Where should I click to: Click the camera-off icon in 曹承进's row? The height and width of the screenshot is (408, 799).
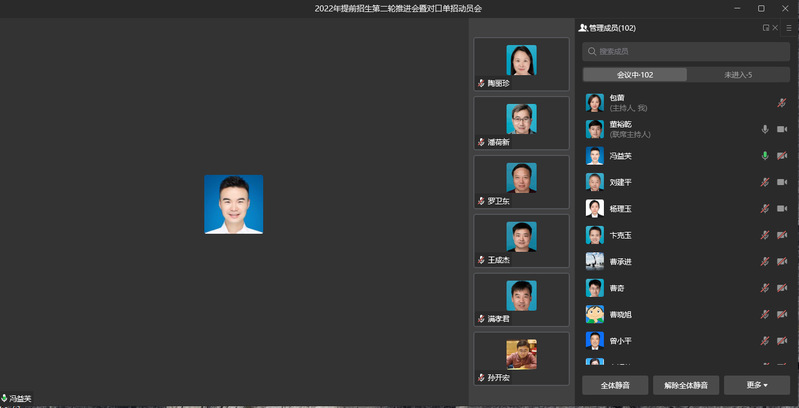(x=782, y=261)
